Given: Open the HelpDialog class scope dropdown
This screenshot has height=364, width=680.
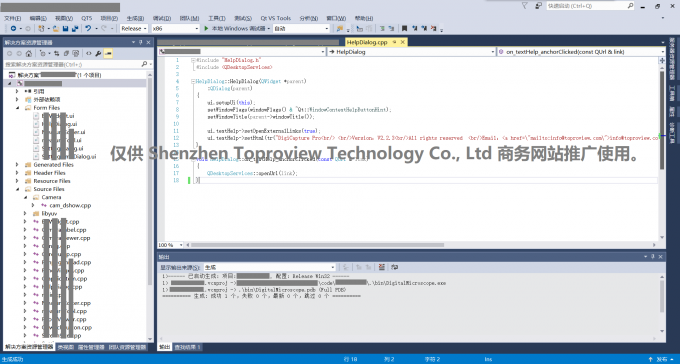Looking at the screenshot, I should (412, 52).
